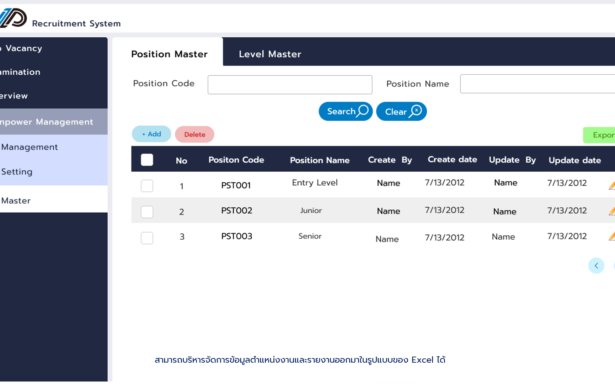Click the + Add button
The height and width of the screenshot is (384, 615).
tap(151, 134)
